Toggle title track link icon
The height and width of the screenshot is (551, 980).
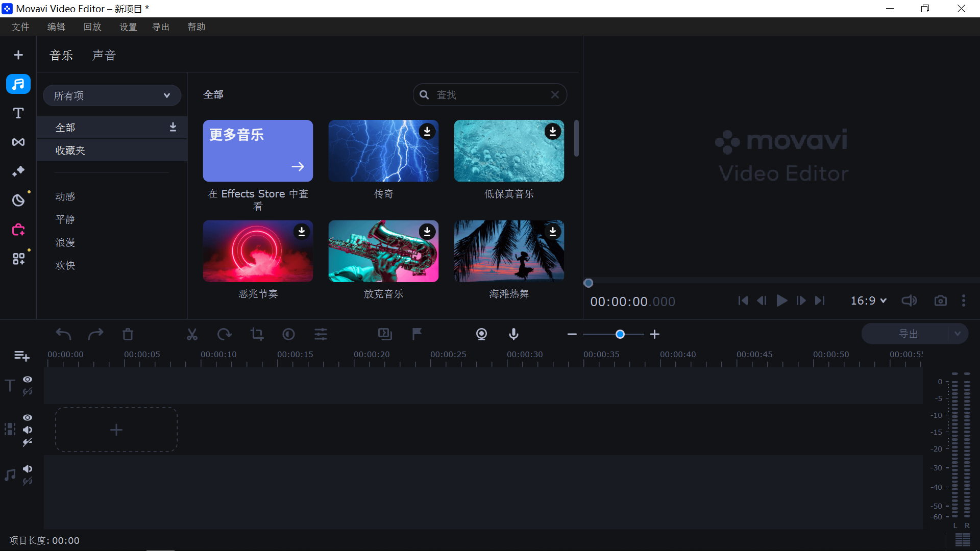(x=28, y=392)
